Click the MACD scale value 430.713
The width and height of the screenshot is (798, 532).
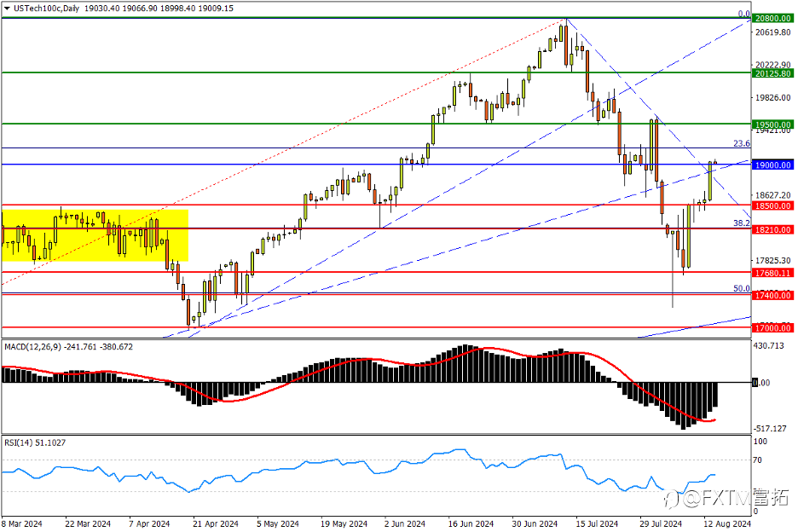pyautogui.click(x=769, y=345)
